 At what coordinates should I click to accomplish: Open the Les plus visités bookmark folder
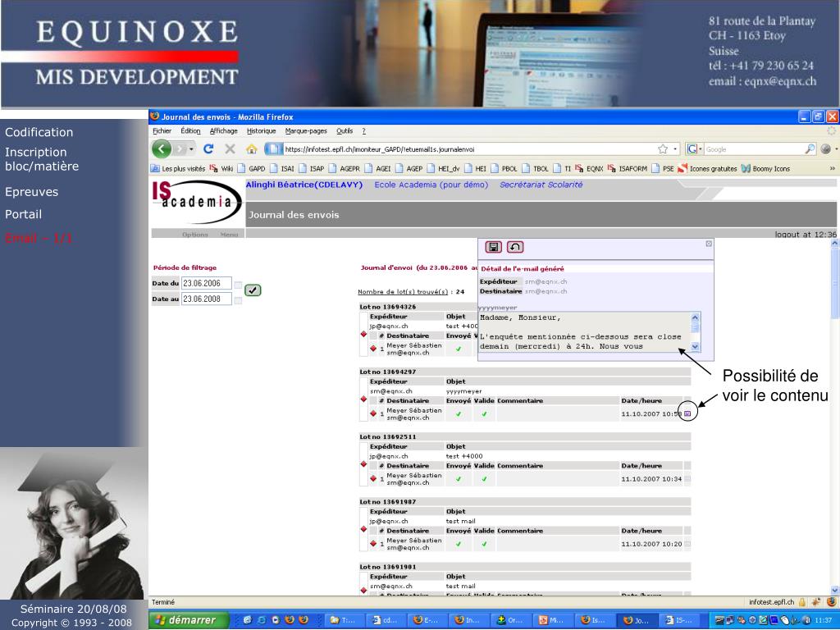click(x=178, y=168)
